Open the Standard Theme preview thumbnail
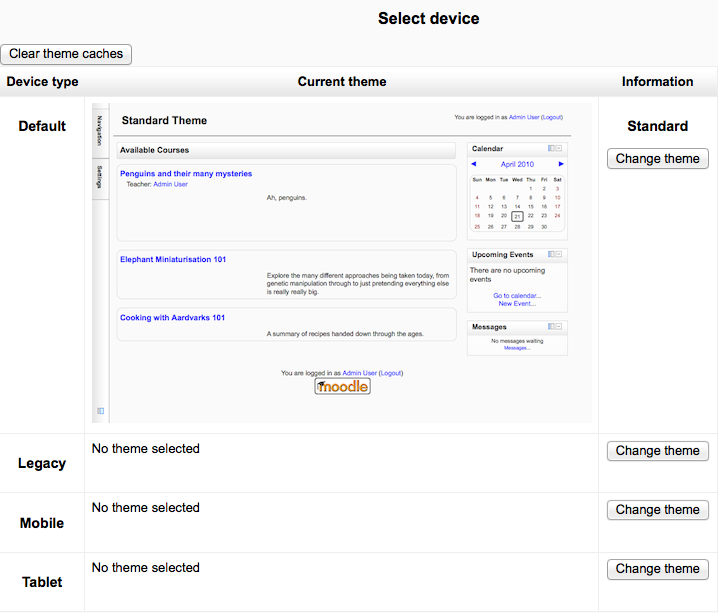718x613 pixels. [x=342, y=263]
